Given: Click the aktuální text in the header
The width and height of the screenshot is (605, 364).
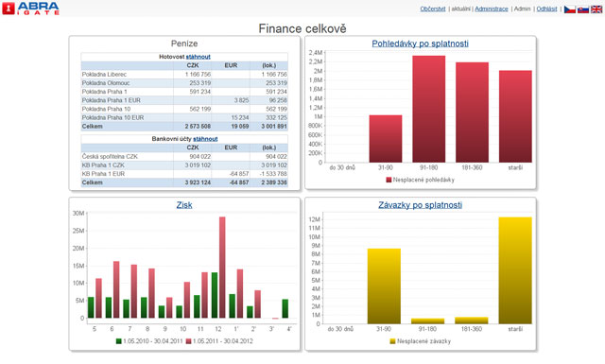Looking at the screenshot, I should pos(460,9).
